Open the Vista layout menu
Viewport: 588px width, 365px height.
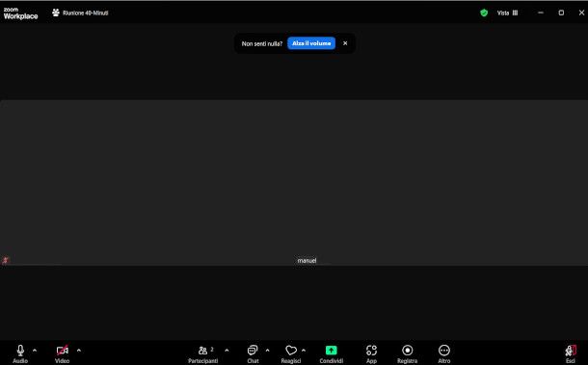507,13
